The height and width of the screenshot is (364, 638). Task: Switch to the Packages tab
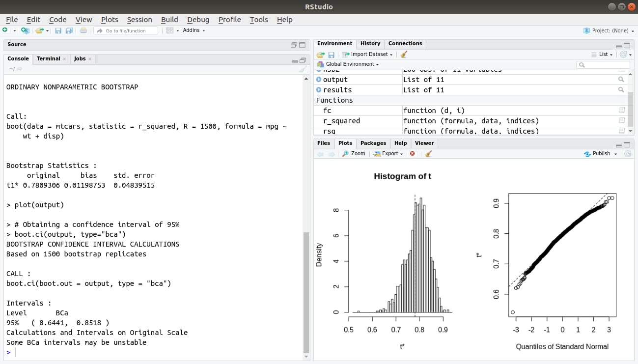(x=373, y=143)
